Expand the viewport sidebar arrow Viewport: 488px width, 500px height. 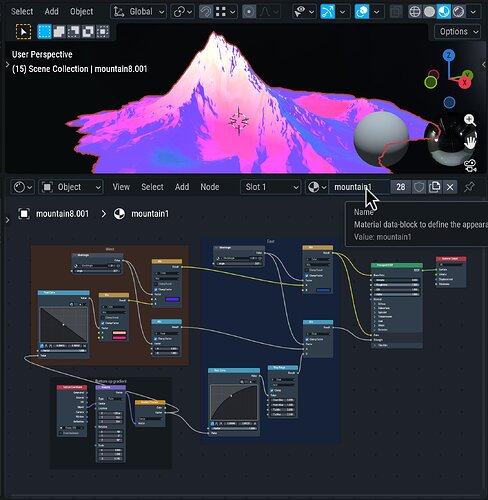pos(484,65)
